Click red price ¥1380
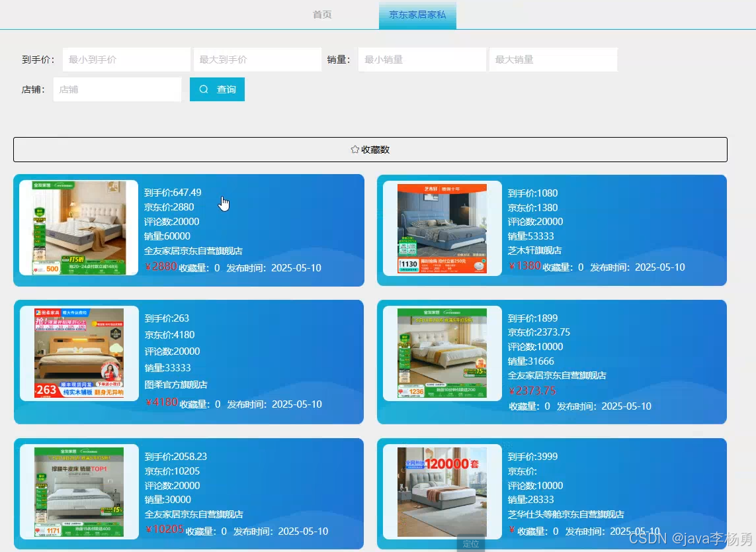This screenshot has height=552, width=756. pos(525,266)
